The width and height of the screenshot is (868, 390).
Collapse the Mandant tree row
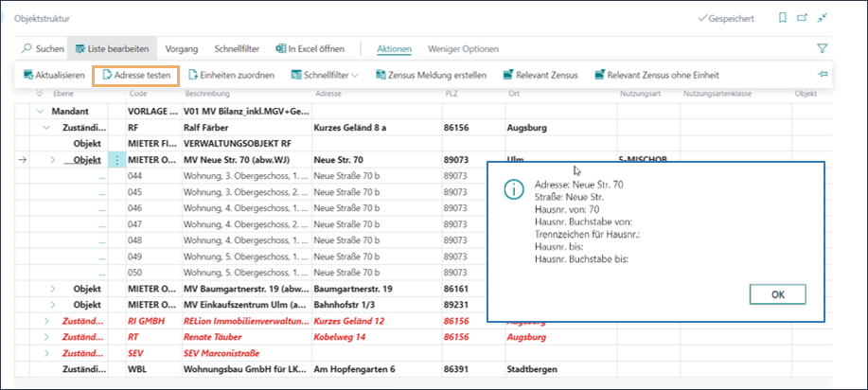click(42, 111)
